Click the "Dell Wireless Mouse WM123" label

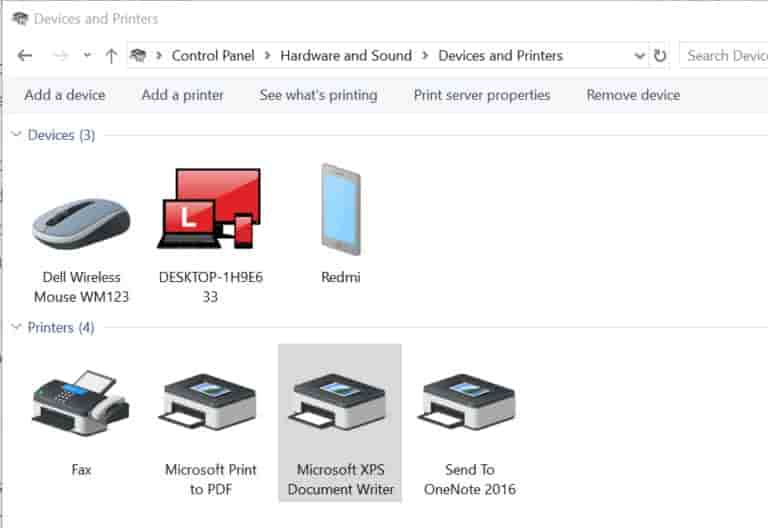pyautogui.click(x=81, y=287)
